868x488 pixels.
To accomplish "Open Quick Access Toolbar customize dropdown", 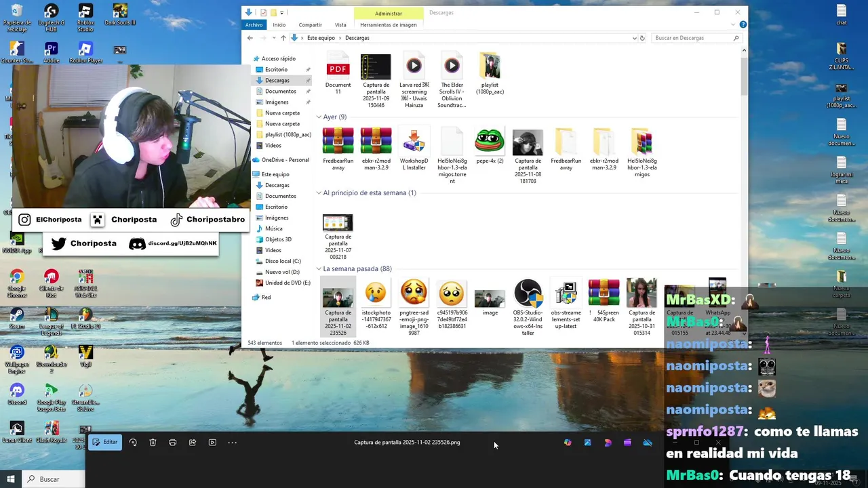I will (x=281, y=12).
